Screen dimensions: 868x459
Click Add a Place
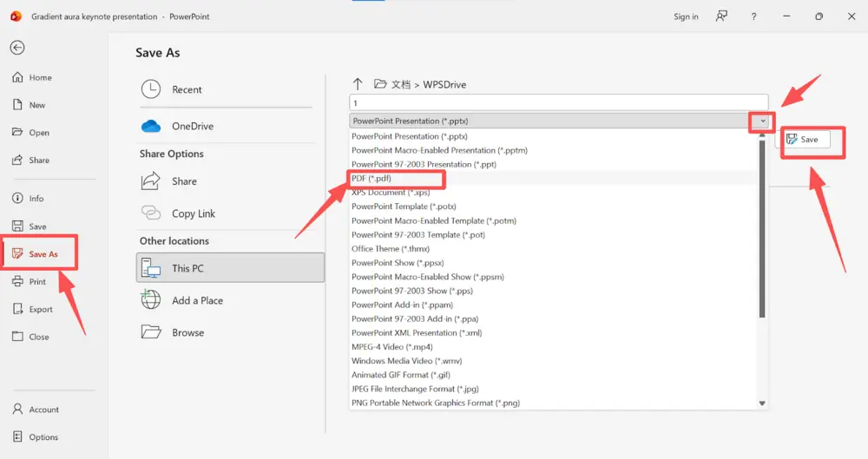[x=226, y=300]
